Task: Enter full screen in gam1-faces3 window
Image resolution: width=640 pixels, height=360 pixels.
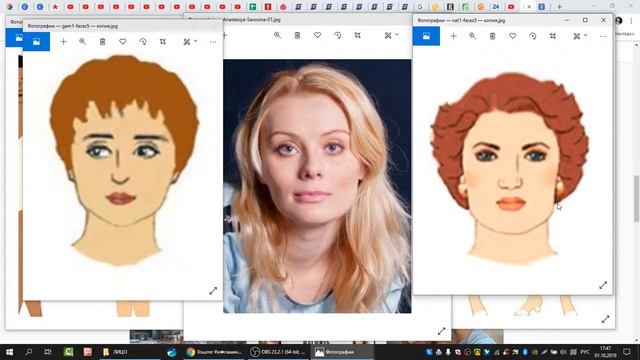Action: click(213, 291)
